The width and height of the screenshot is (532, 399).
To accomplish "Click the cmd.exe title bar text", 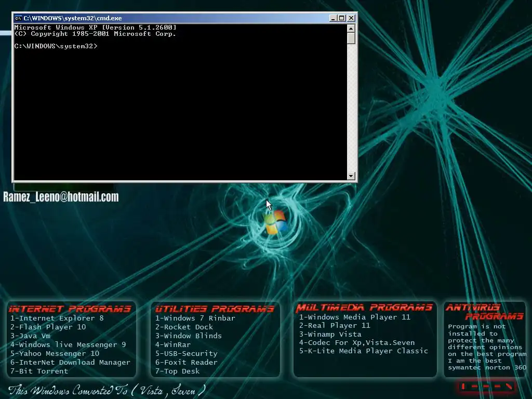I will 73,18.
